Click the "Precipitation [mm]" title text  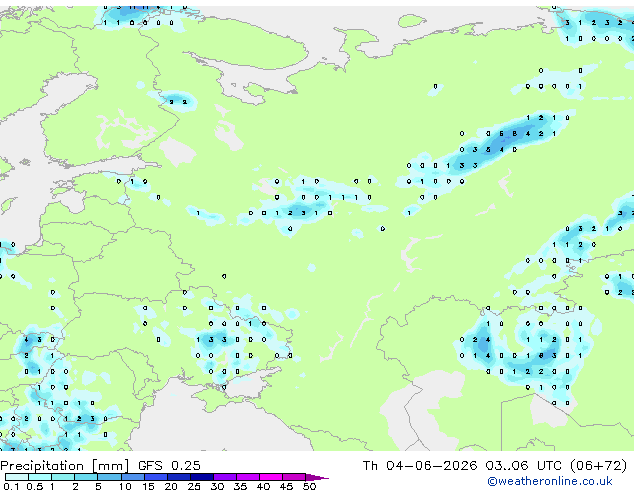pyautogui.click(x=65, y=466)
